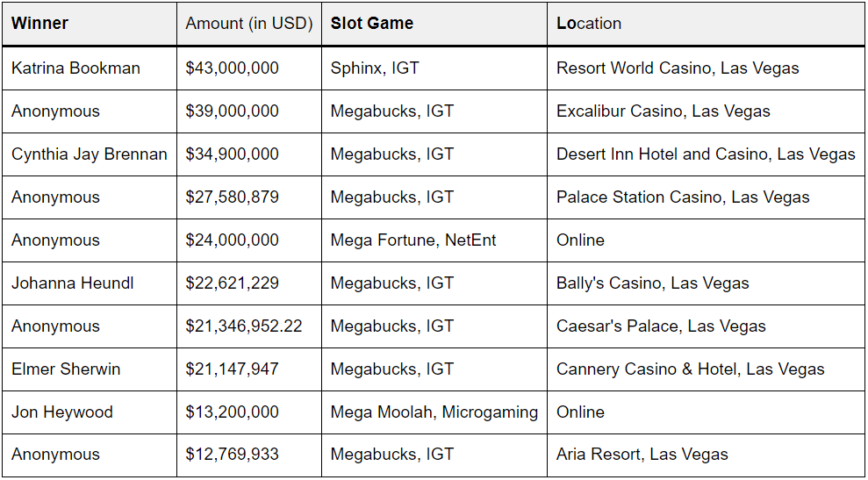868x480 pixels.
Task: Click the Winner column header
Action: pyautogui.click(x=90, y=24)
